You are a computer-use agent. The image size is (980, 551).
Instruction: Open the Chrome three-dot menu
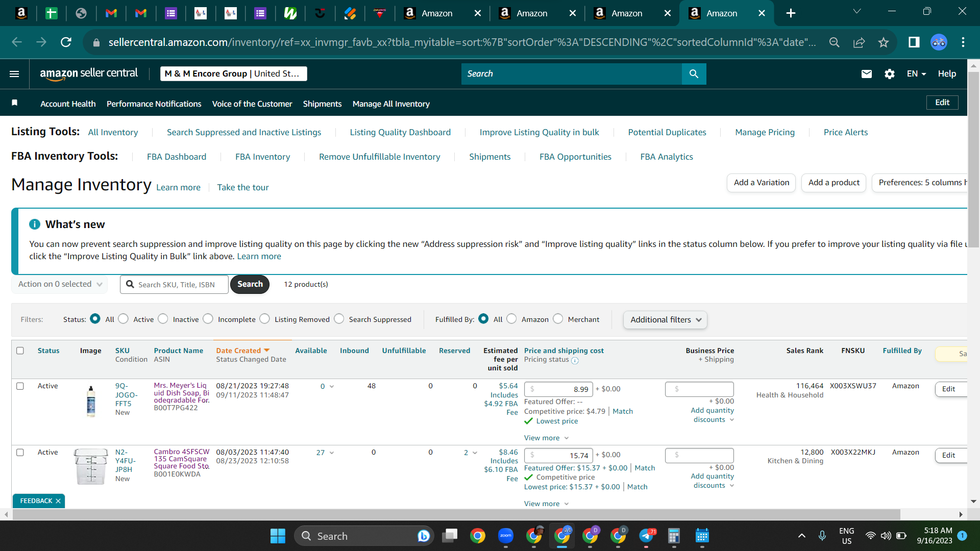(x=963, y=42)
